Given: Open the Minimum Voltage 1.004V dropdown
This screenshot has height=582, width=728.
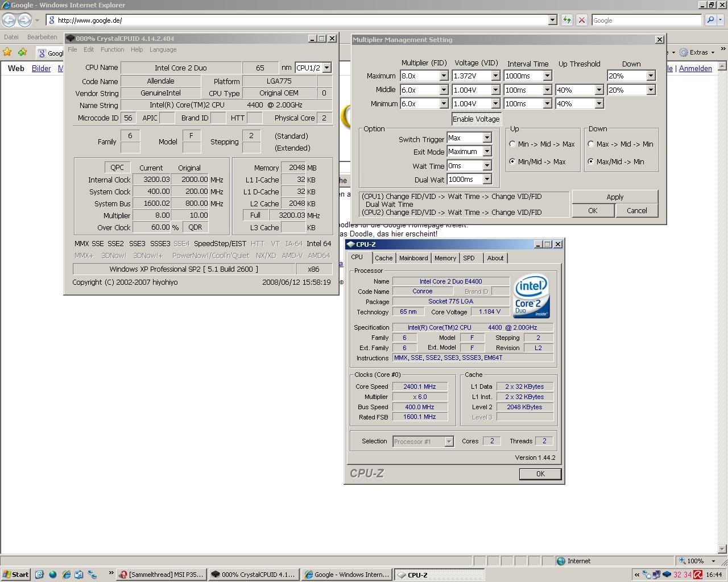Looking at the screenshot, I should coord(495,103).
